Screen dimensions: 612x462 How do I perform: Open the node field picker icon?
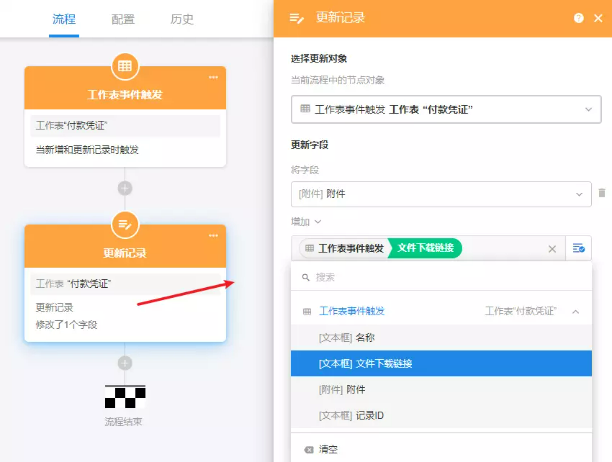tap(578, 248)
